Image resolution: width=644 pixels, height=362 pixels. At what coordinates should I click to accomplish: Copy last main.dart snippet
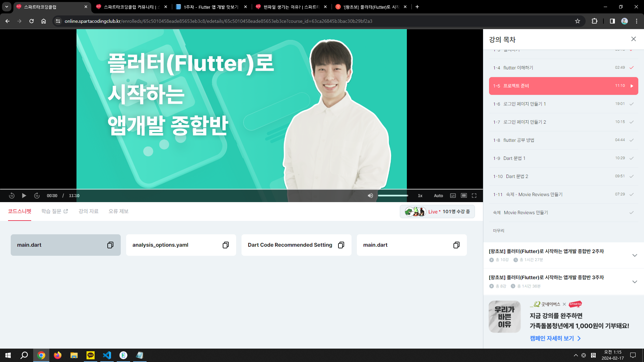coord(457,245)
